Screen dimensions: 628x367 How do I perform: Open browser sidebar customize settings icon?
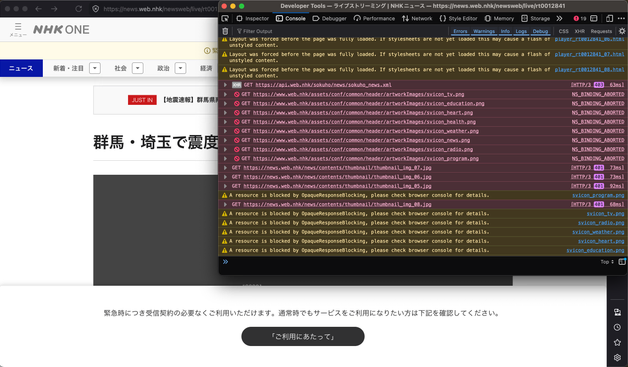click(x=617, y=357)
